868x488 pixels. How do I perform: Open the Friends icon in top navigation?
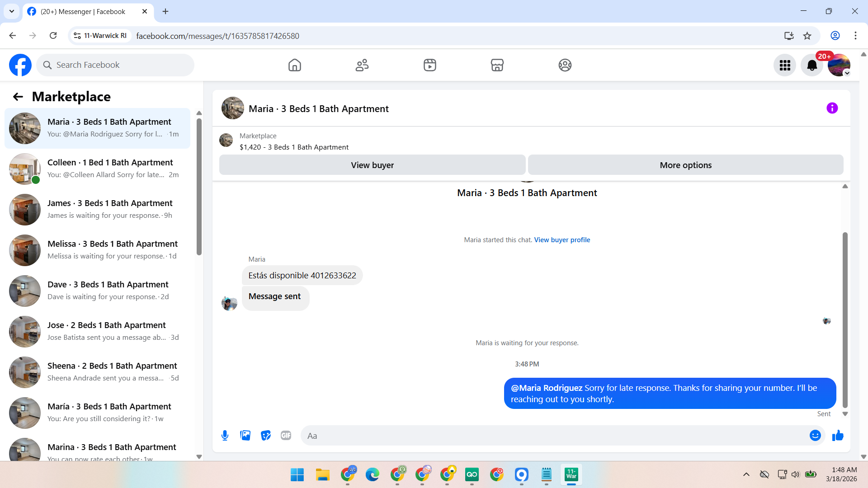pyautogui.click(x=362, y=65)
